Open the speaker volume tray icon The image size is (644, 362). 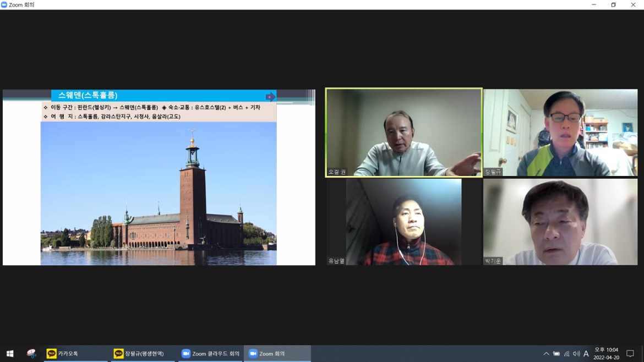(x=576, y=354)
